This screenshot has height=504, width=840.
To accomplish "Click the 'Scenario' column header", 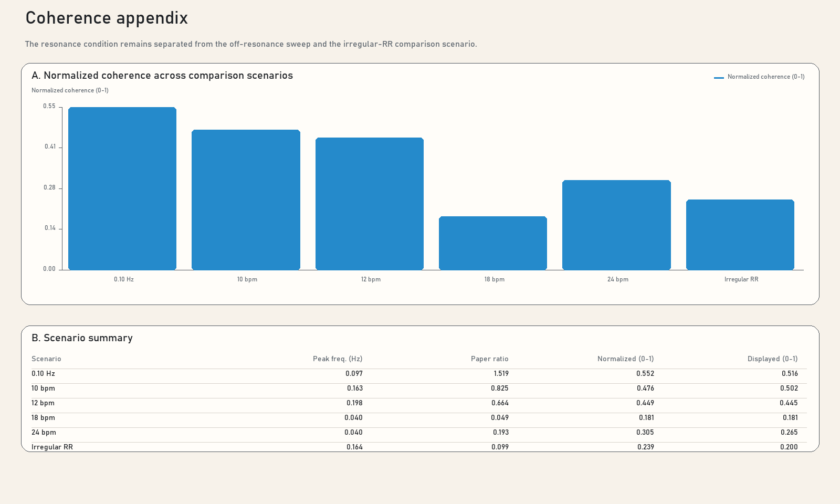I will click(x=46, y=359).
